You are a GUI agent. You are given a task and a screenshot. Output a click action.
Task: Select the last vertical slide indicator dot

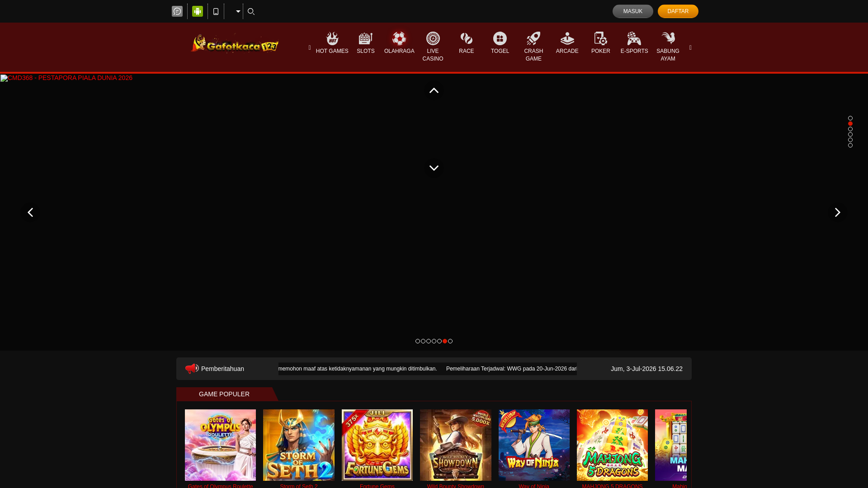pos(850,145)
